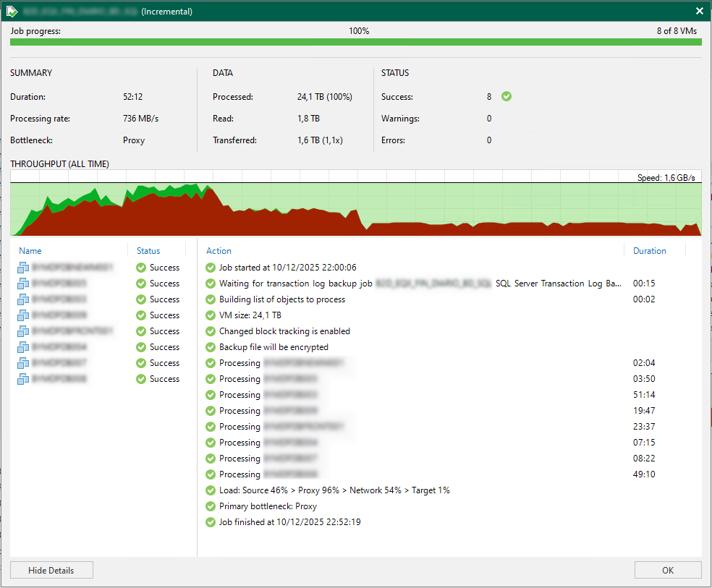Click check icon beside Changed block tracking entry
The width and height of the screenshot is (712, 588).
pyautogui.click(x=211, y=331)
